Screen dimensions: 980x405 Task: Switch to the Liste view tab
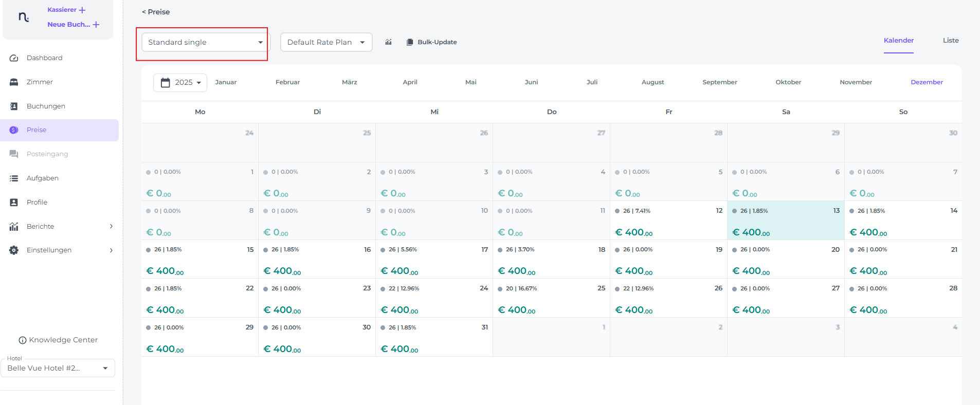point(950,41)
